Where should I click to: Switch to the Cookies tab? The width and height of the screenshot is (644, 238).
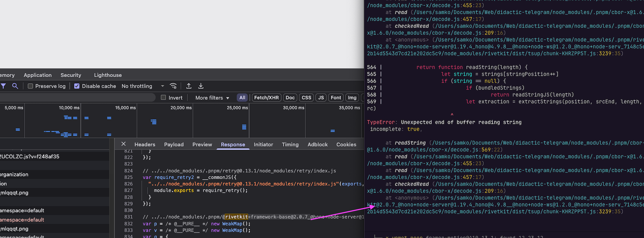(346, 144)
